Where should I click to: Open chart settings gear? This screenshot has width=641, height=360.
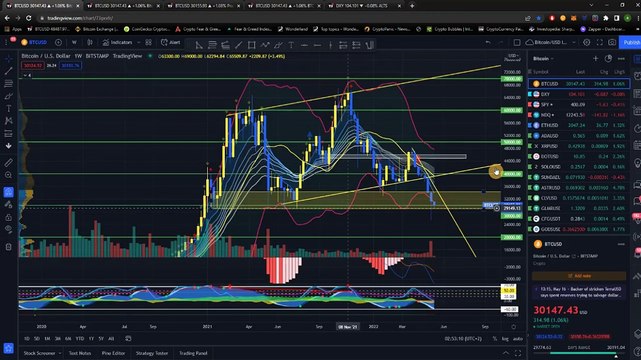click(x=587, y=42)
